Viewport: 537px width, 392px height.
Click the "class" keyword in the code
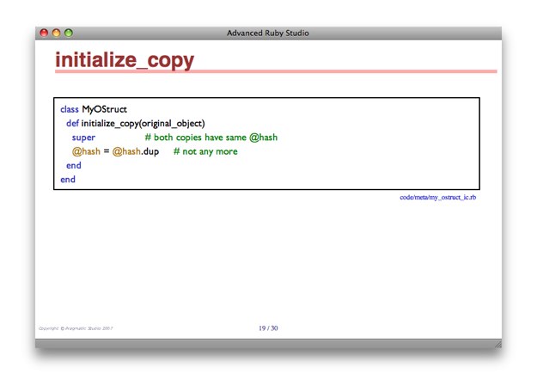point(69,109)
